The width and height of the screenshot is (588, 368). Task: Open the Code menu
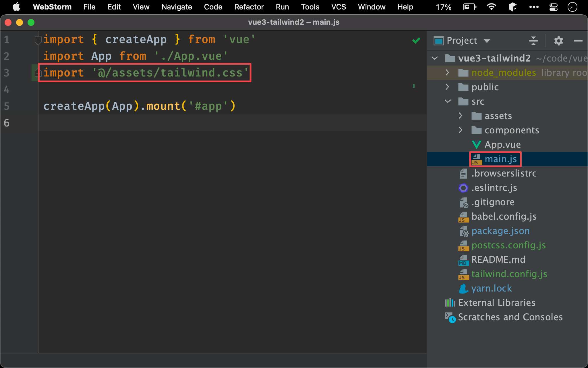tap(213, 7)
